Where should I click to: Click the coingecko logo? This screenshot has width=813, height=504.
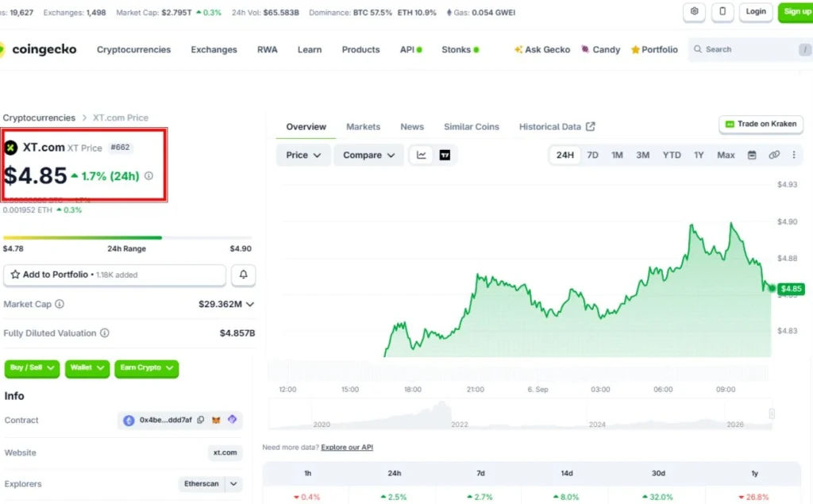(x=38, y=50)
